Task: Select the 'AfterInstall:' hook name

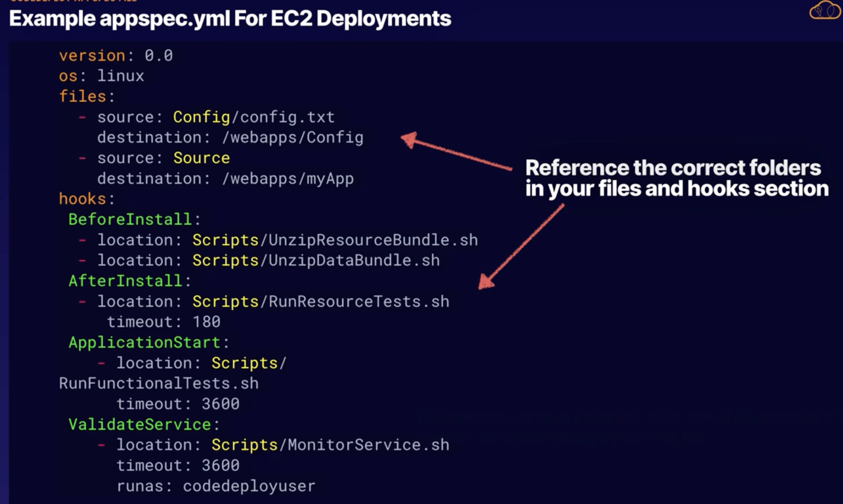Action: (130, 281)
